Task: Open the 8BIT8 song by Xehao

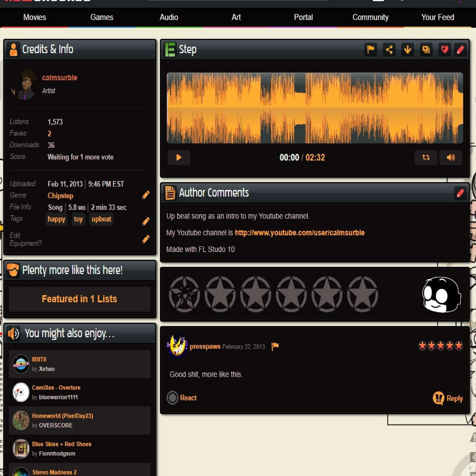Action: tap(39, 359)
